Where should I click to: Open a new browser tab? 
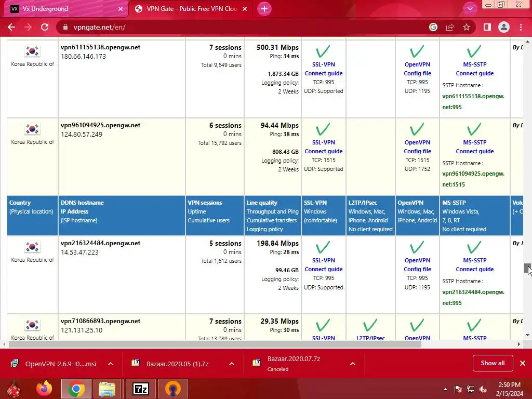264,9
